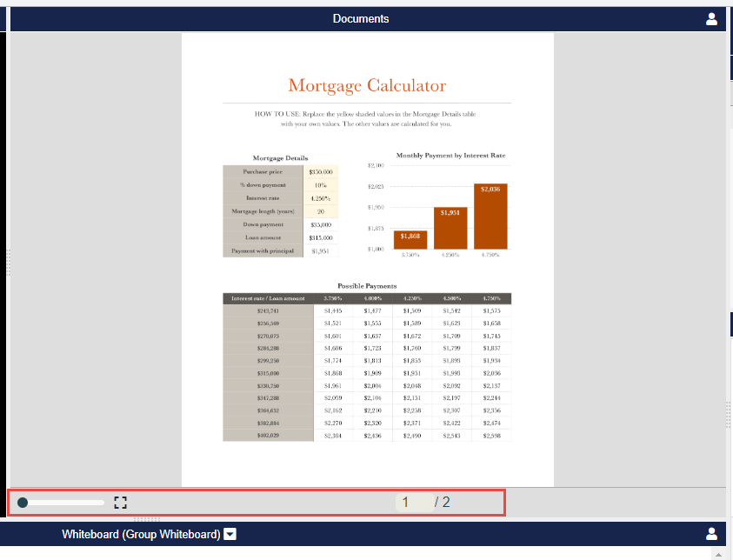Screen dimensions: 733x560
Task: Click the $2,036 bar in the chart
Action: pos(490,216)
